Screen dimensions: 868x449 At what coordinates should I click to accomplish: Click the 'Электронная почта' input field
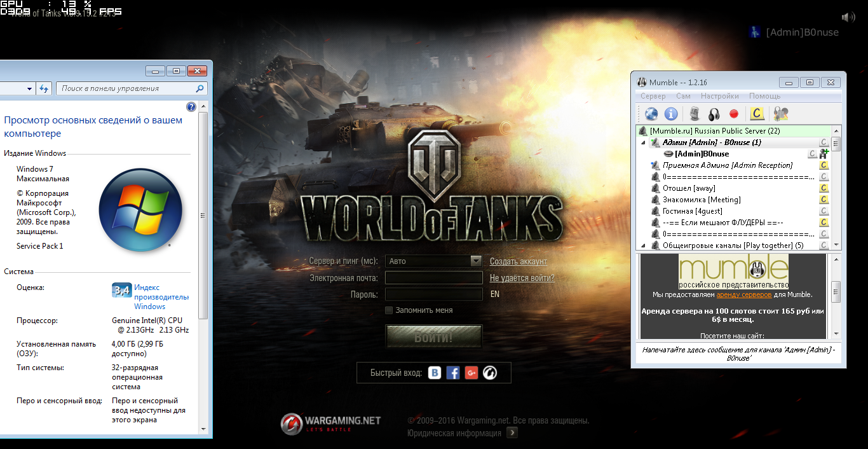tap(434, 278)
